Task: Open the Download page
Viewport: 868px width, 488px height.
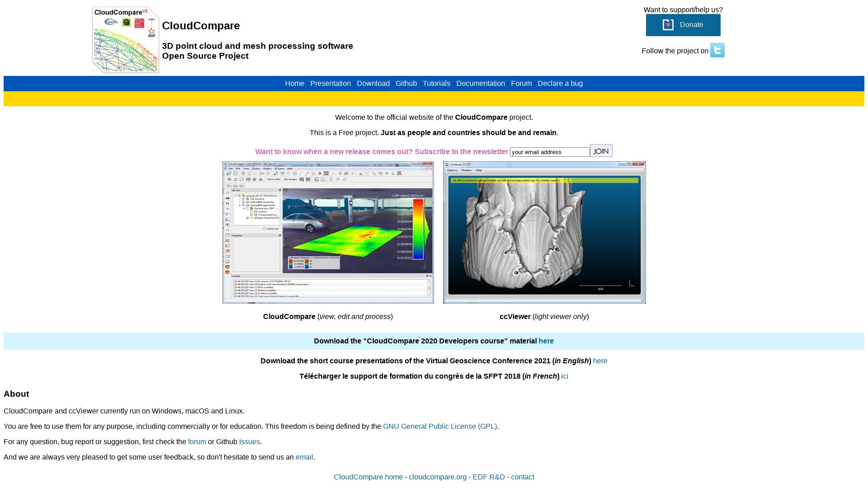Action: (373, 84)
